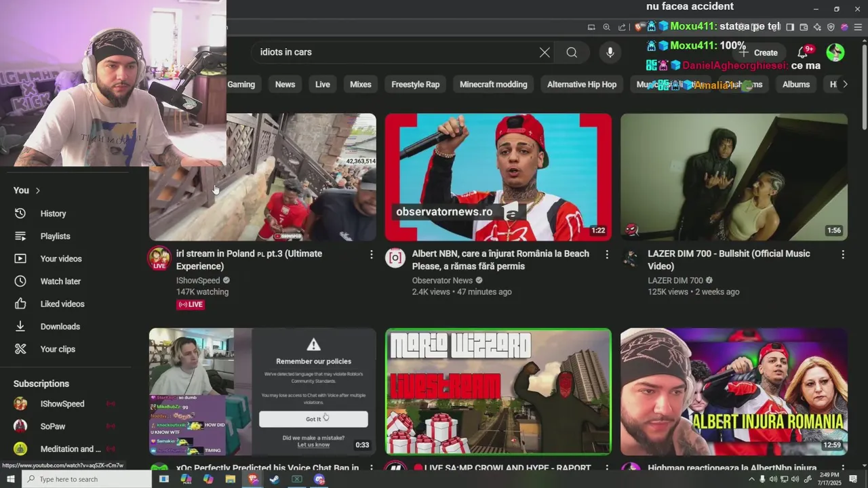This screenshot has width=868, height=488.
Task: Open the browser wallet icon
Action: (x=804, y=27)
